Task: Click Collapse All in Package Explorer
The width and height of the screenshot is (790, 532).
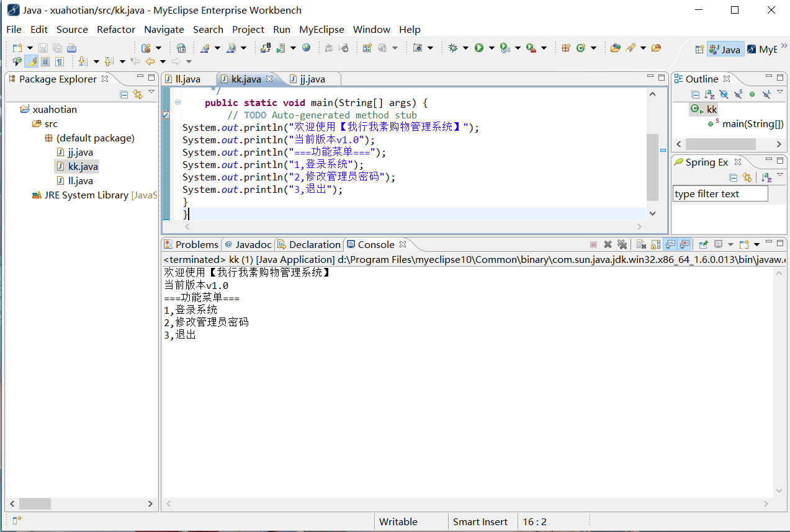Action: (124, 94)
